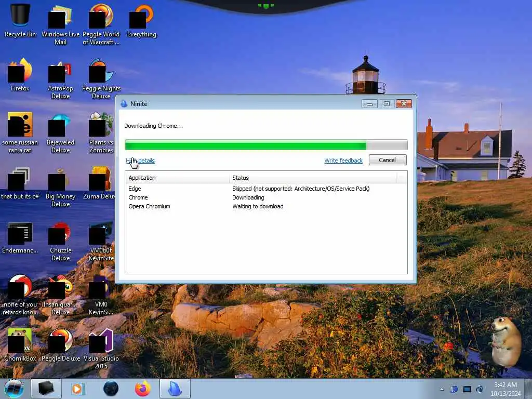Click the Chrome download progress bar
The height and width of the screenshot is (399, 532).
(x=266, y=145)
